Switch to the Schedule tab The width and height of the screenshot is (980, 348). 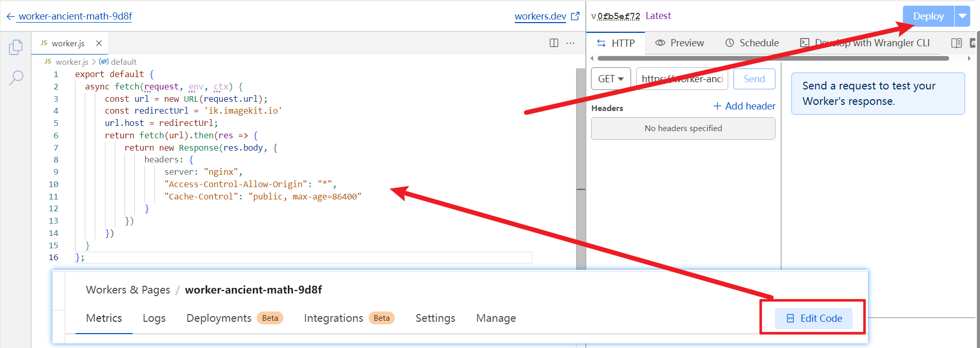pos(752,43)
